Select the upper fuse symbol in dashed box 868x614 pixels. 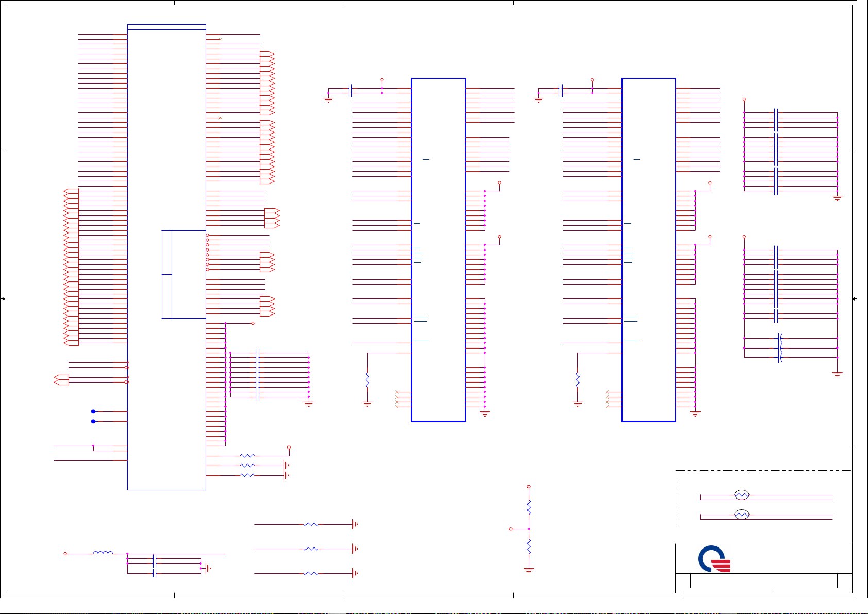[741, 495]
